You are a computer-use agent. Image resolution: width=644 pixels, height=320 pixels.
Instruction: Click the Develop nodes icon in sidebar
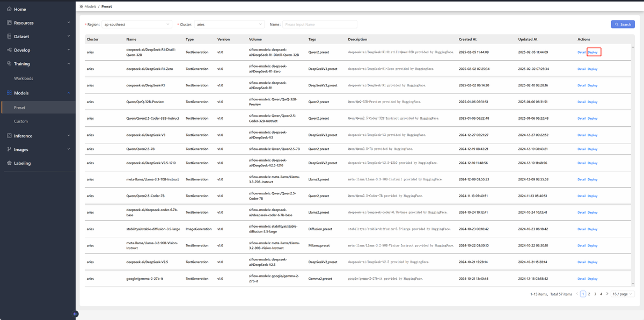[x=9, y=50]
